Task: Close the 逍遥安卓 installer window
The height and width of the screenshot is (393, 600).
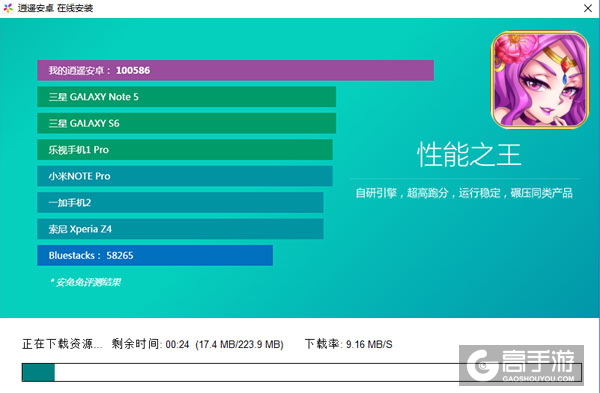Action: (588, 8)
